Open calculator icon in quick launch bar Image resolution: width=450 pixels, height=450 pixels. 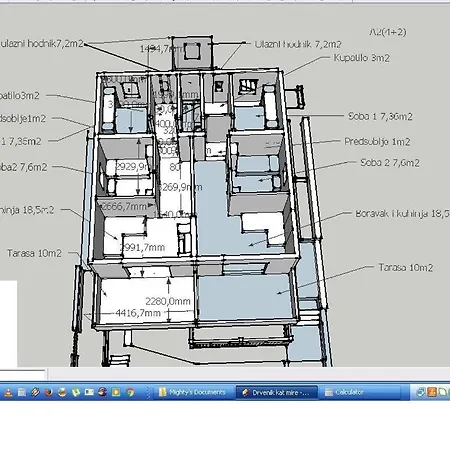pos(22,392)
